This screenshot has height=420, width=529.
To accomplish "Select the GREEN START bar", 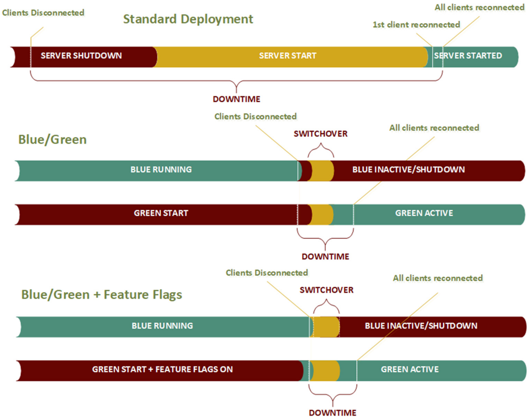I will [x=161, y=213].
